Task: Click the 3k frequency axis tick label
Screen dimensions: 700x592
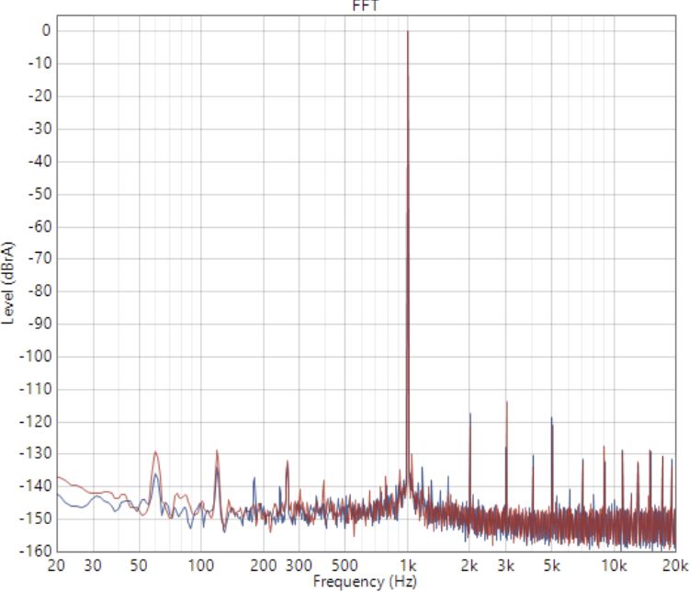Action: pos(506,565)
